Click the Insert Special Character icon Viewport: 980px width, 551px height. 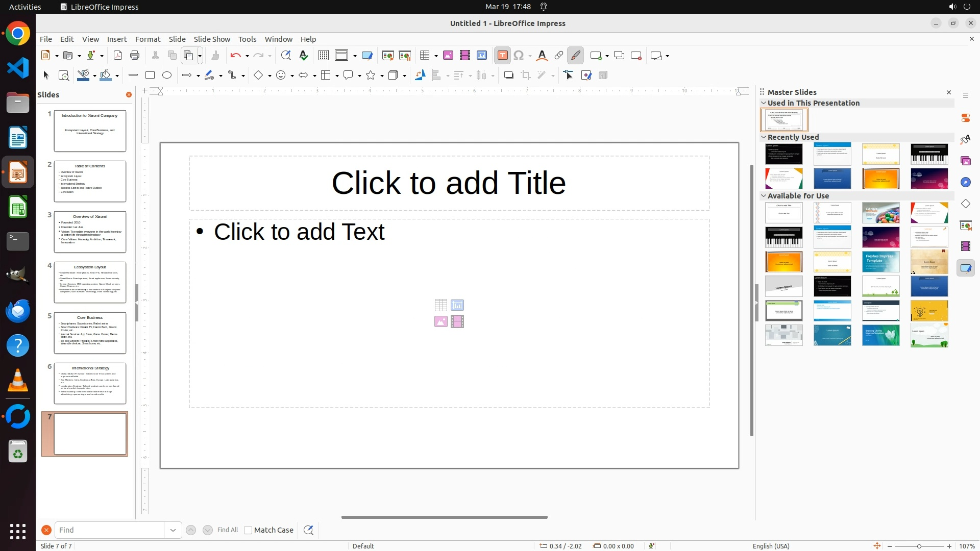tap(519, 56)
